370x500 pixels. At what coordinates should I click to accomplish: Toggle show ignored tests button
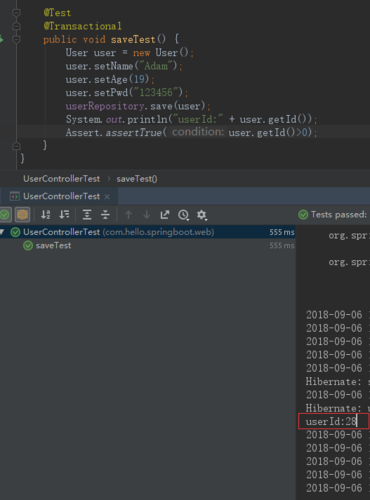[x=23, y=215]
